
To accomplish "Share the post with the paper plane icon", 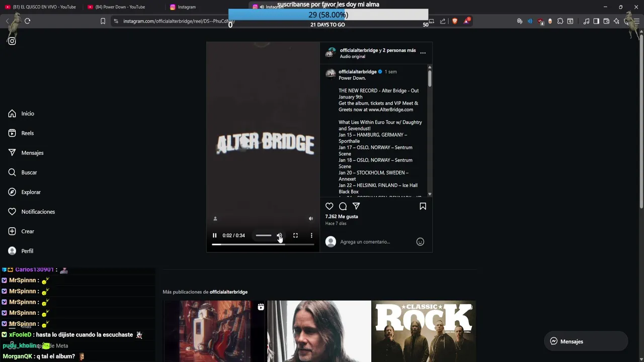I will 356,206.
